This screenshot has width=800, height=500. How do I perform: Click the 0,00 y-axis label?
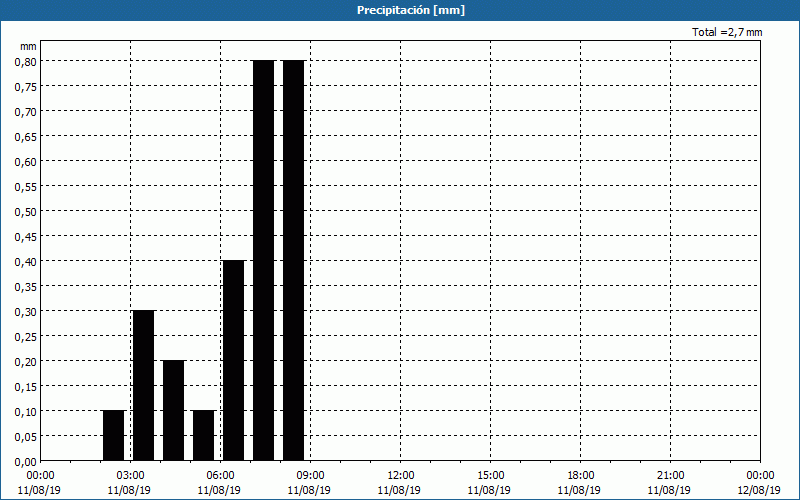coord(25,462)
